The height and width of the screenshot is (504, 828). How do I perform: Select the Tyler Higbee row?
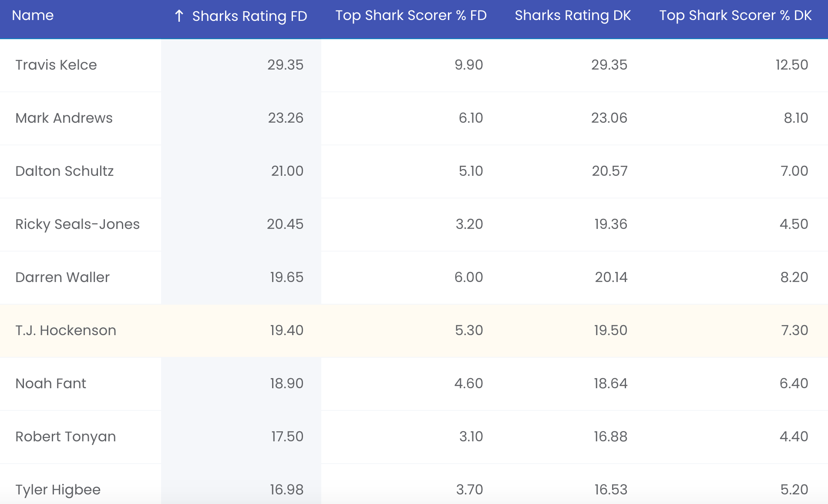tap(414, 484)
